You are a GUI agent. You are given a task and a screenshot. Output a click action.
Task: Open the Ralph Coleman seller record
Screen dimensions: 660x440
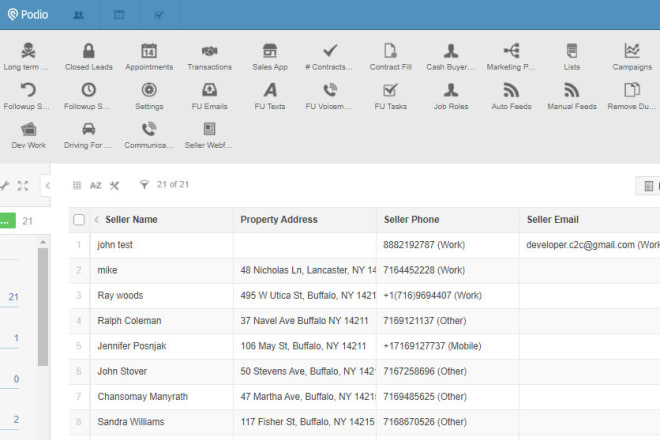[x=129, y=321]
